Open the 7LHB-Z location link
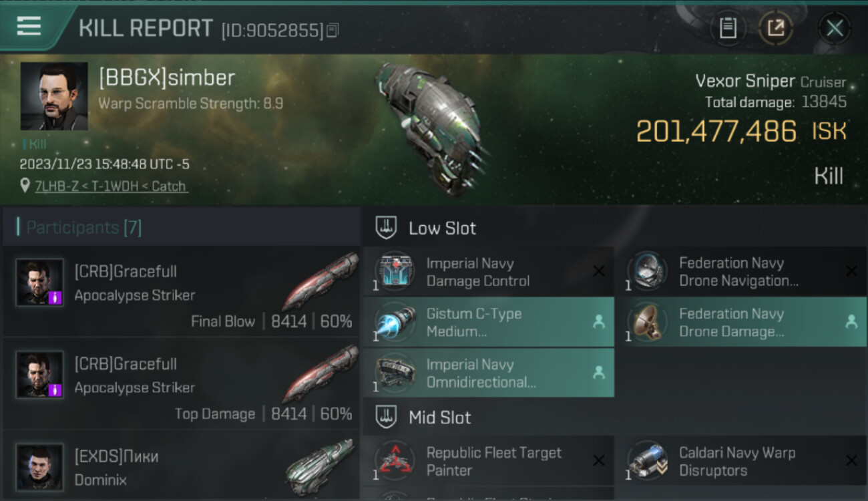This screenshot has height=501, width=868. [x=111, y=186]
